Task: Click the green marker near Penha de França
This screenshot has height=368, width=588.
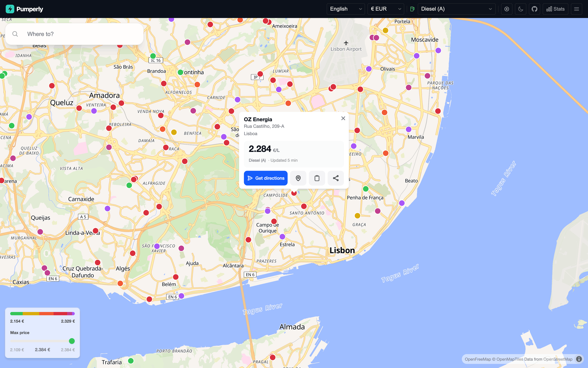Action: point(366,189)
